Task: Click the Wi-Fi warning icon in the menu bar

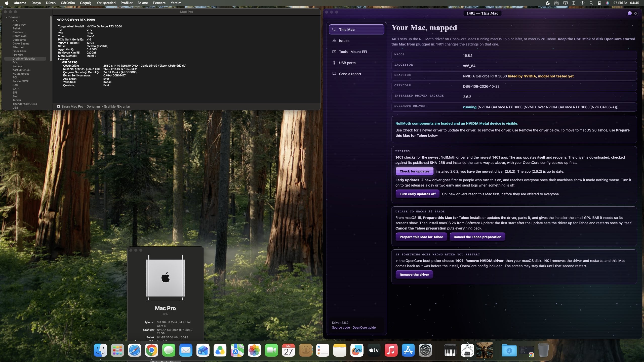Action: [x=582, y=3]
